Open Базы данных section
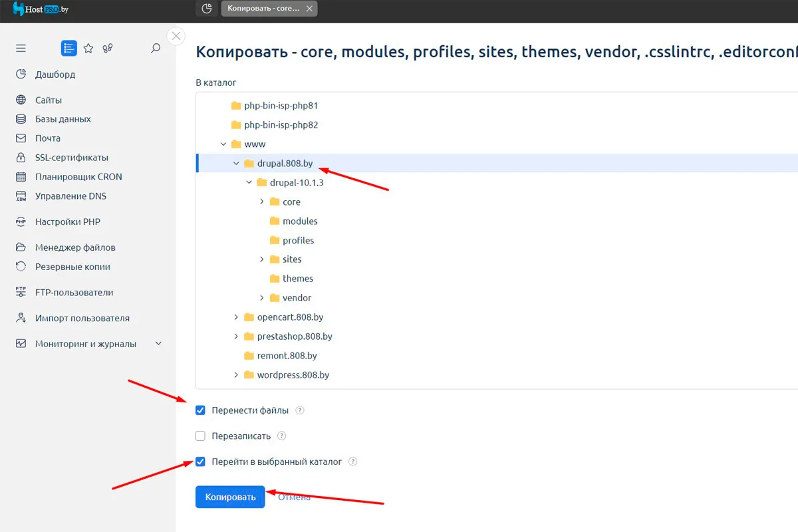The width and height of the screenshot is (798, 532). pos(63,119)
